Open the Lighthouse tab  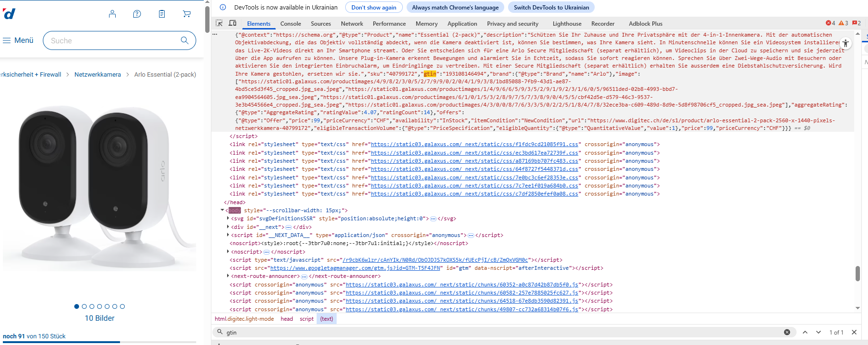567,24
